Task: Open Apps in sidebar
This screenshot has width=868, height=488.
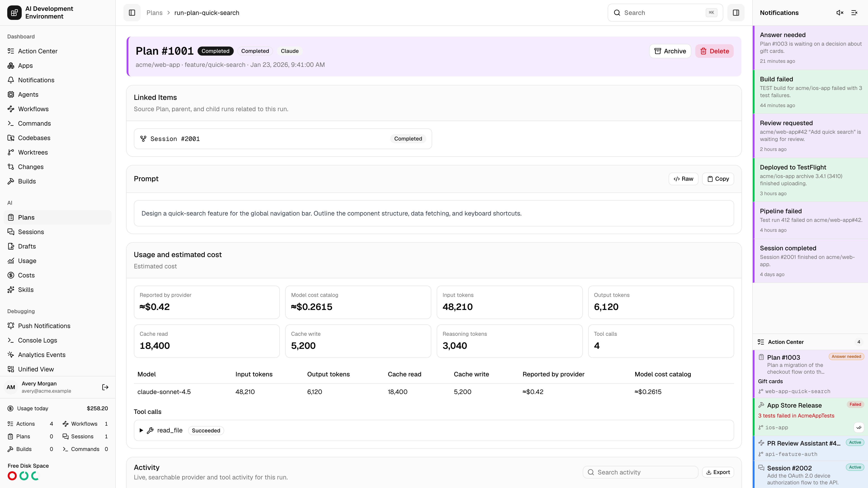Action: pyautogui.click(x=58, y=66)
